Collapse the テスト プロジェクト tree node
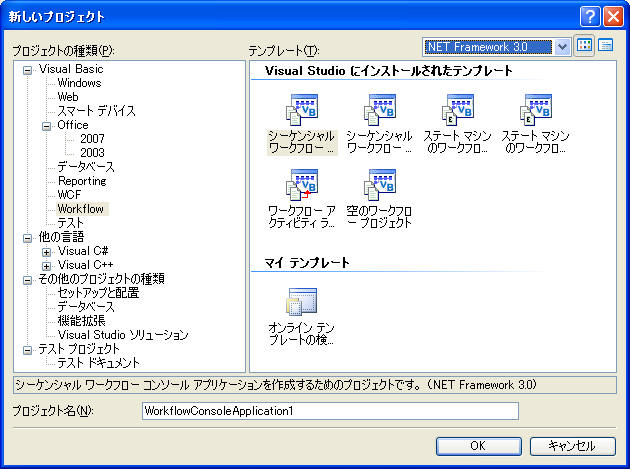This screenshot has width=630, height=469. click(x=27, y=350)
